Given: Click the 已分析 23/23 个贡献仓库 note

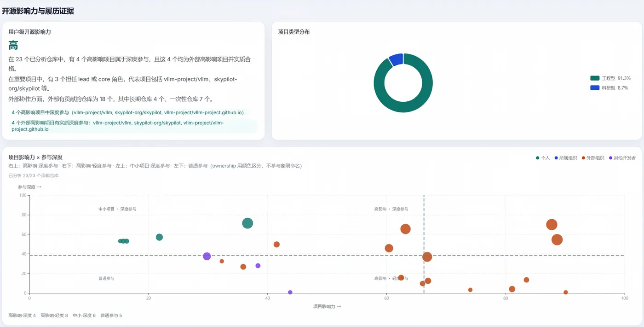Looking at the screenshot, I should [x=34, y=175].
